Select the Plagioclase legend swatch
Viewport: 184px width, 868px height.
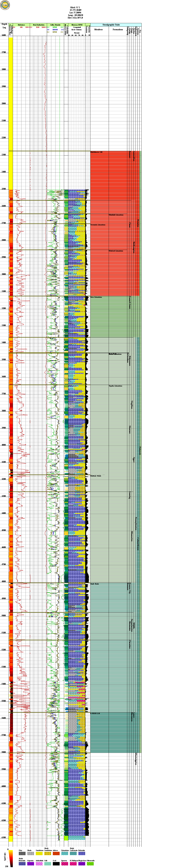[81, 864]
